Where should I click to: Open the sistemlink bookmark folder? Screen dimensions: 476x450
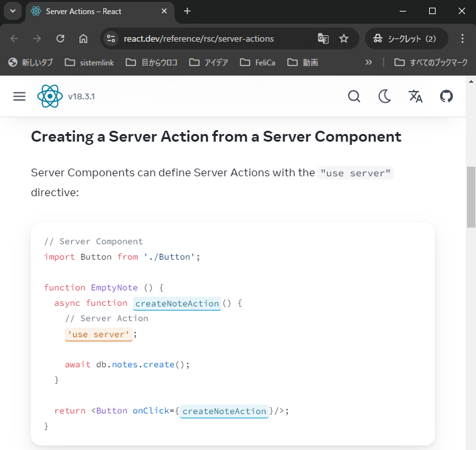pyautogui.click(x=89, y=63)
